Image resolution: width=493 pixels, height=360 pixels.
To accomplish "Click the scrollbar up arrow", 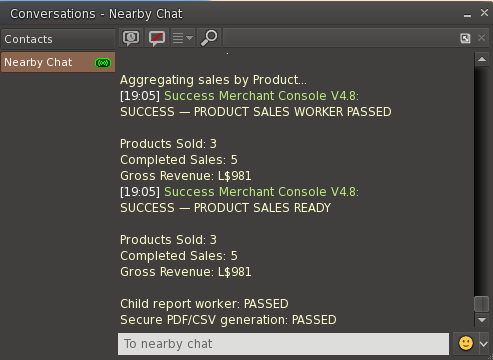I will [x=482, y=59].
